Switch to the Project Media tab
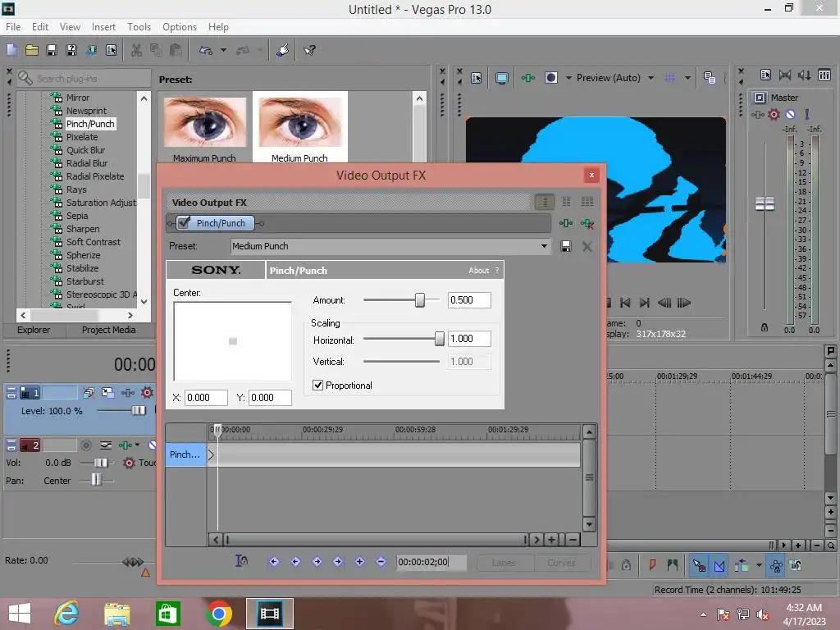The height and width of the screenshot is (630, 840). pos(108,330)
